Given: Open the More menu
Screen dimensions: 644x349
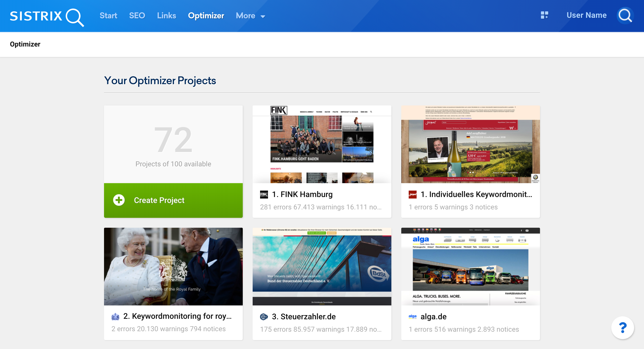Looking at the screenshot, I should tap(250, 16).
